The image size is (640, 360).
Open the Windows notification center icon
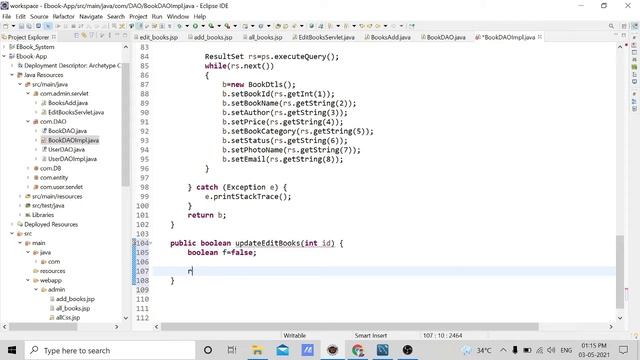623,350
